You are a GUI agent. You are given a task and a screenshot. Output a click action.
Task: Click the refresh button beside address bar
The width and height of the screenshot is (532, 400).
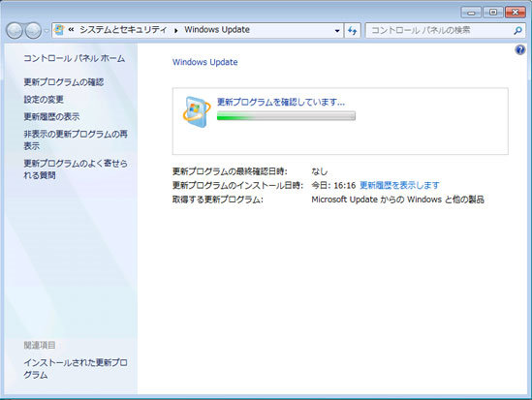[x=352, y=31]
